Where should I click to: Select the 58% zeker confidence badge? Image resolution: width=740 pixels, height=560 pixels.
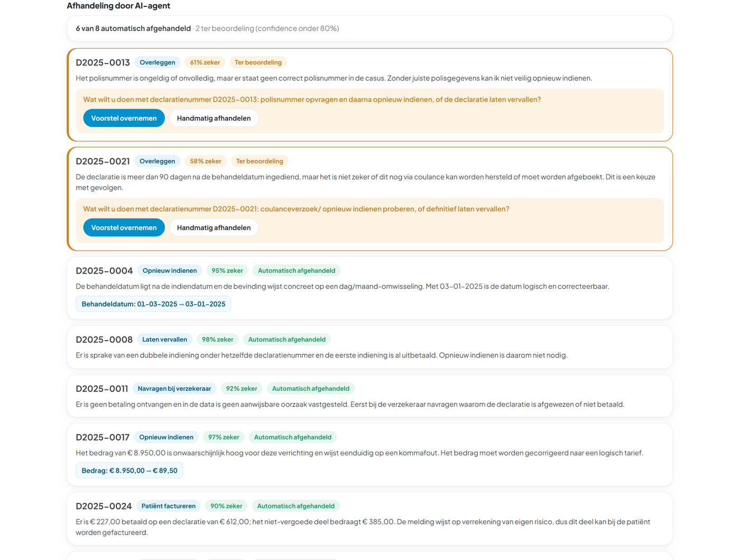(206, 161)
